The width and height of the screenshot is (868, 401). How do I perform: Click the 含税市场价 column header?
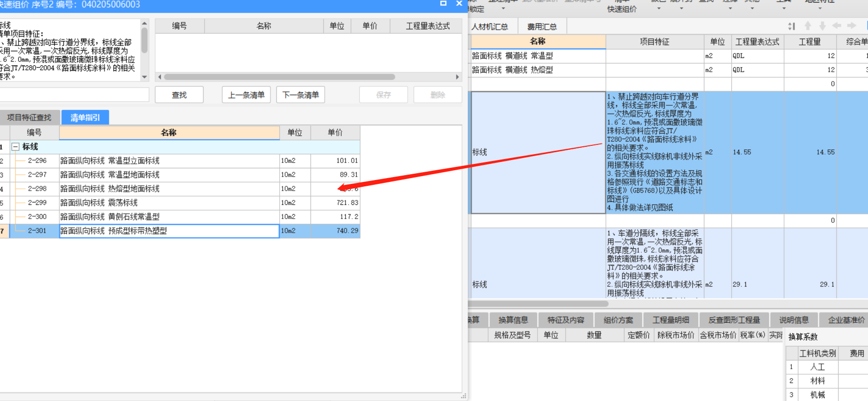(x=718, y=335)
